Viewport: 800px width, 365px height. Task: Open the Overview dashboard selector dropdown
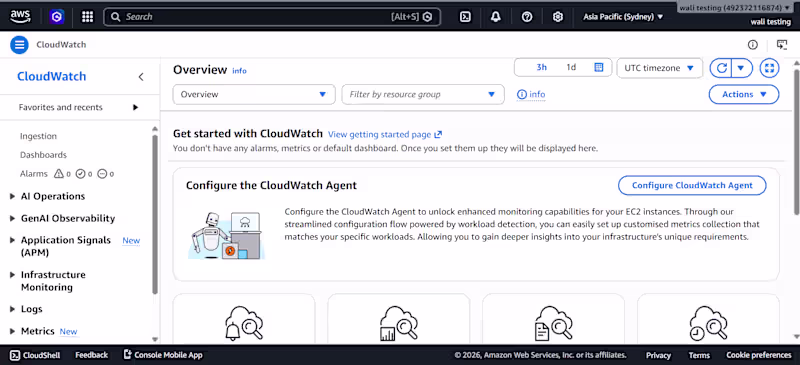click(x=254, y=94)
